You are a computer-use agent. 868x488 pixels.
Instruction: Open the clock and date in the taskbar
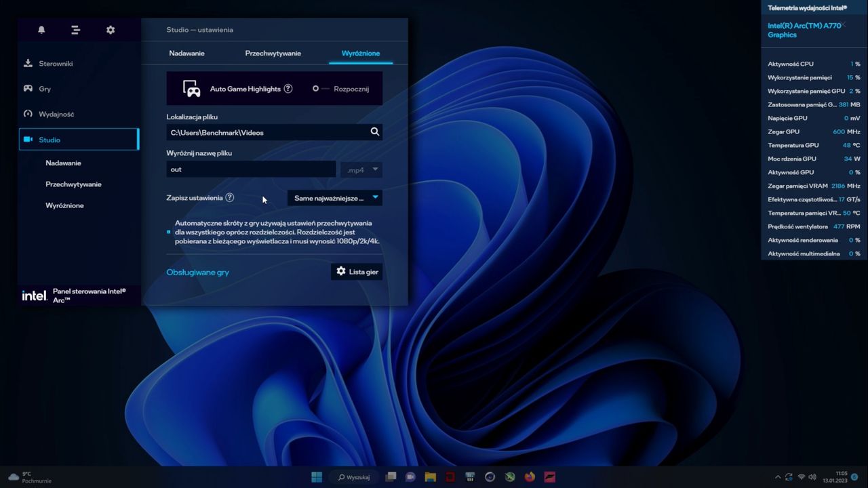coord(835,477)
